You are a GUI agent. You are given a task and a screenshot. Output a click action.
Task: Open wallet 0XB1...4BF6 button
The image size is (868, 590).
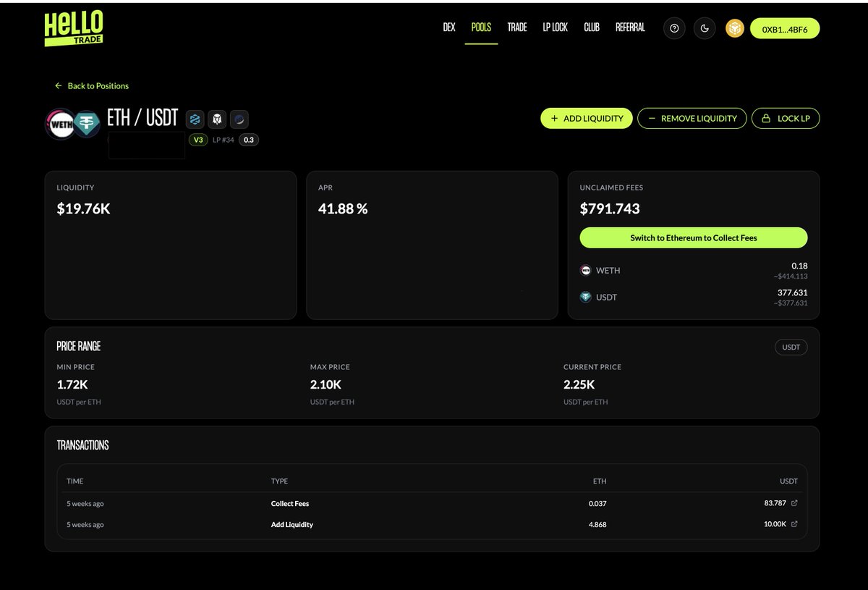click(785, 28)
